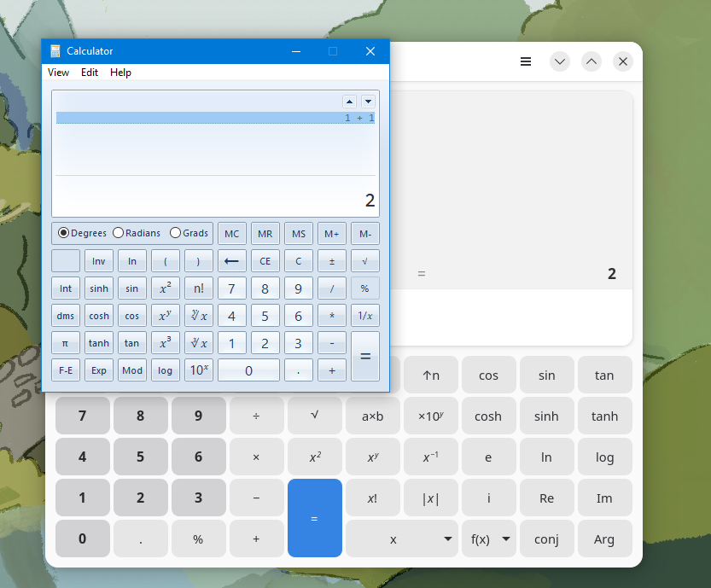The image size is (711, 588).
Task: Click the MS memory store button
Action: pyautogui.click(x=299, y=234)
